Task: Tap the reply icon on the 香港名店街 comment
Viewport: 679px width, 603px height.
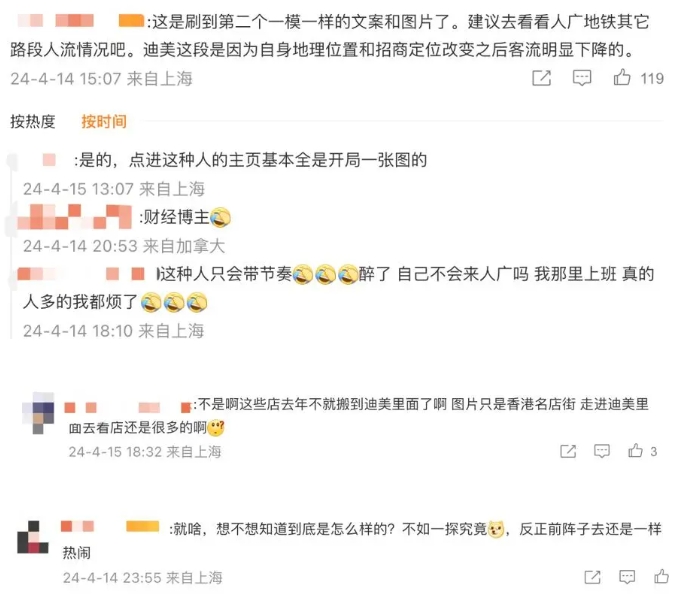Action: pos(601,451)
